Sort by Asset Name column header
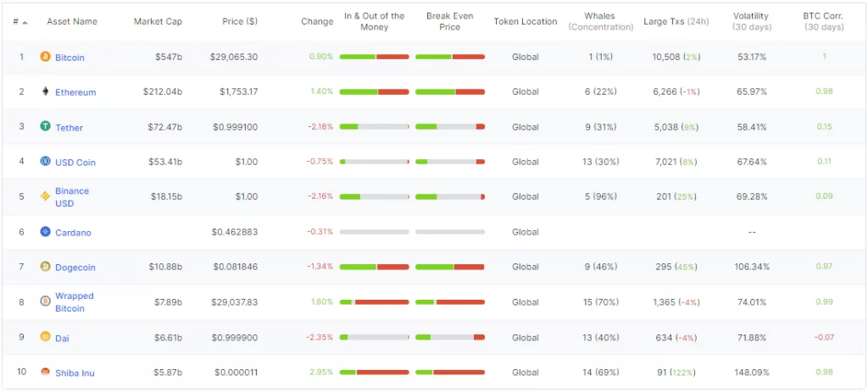 click(72, 21)
